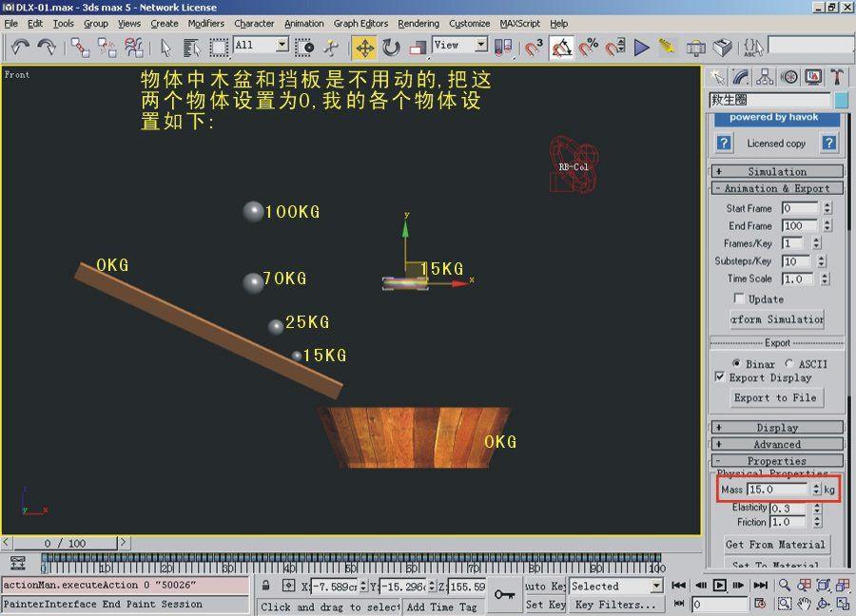Toggle the Export Display checkbox

point(720,377)
